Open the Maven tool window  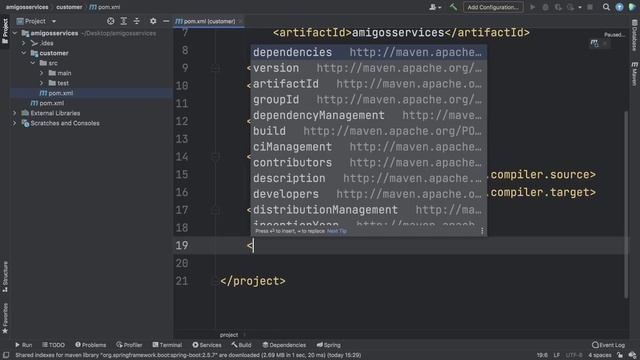coord(635,73)
